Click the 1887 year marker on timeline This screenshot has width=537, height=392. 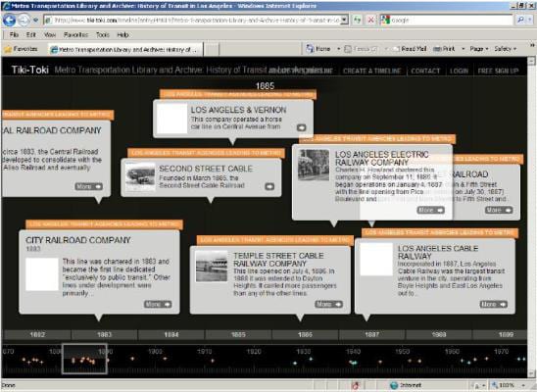[372, 335]
